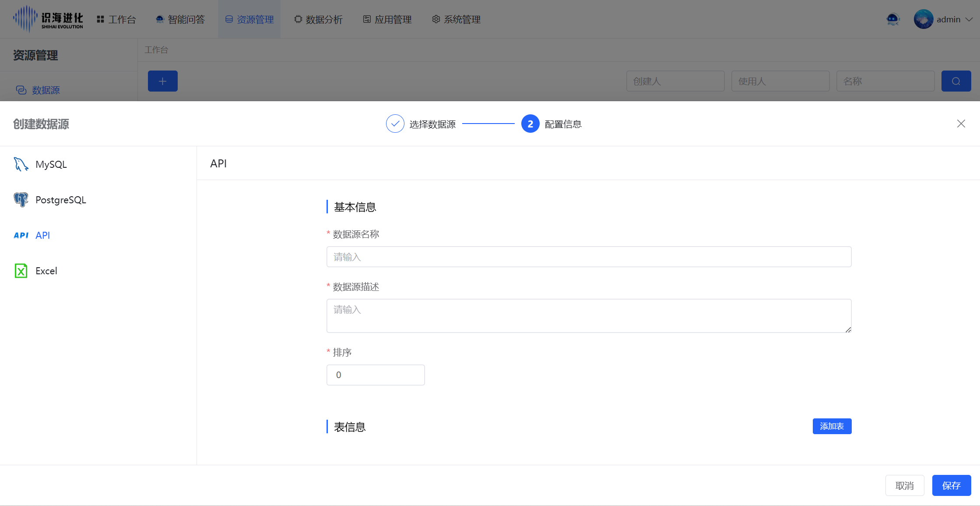Viewport: 980px width, 506px height.
Task: Expand the admin user dropdown arrow
Action: coord(969,19)
